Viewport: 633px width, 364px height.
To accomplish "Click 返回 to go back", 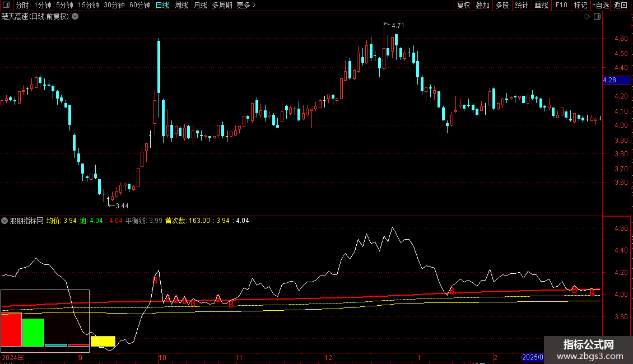I will coord(621,5).
